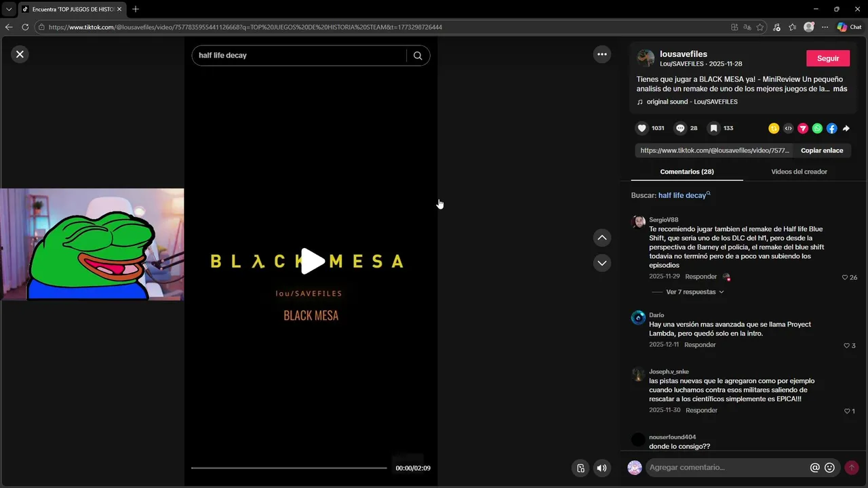Click inside the Agregar comentario field
The width and height of the screenshot is (868, 488).
(726, 468)
